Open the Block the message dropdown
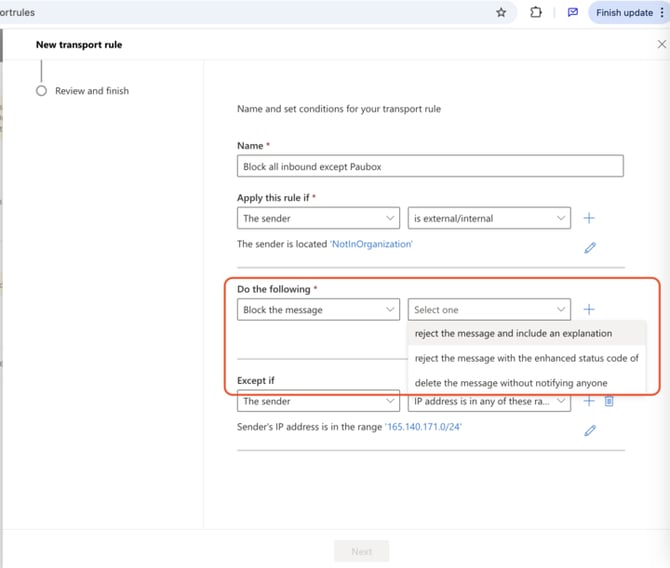This screenshot has width=670, height=568. (318, 310)
